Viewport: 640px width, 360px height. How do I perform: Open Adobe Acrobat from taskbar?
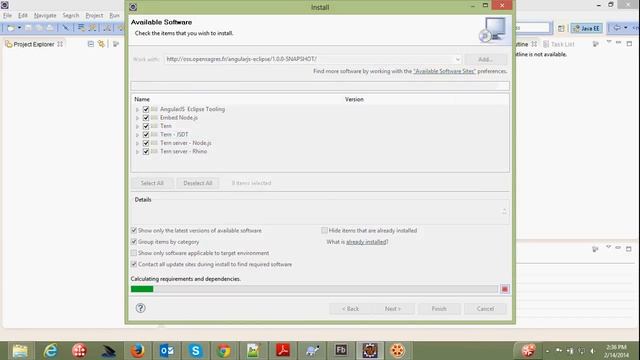(282, 351)
